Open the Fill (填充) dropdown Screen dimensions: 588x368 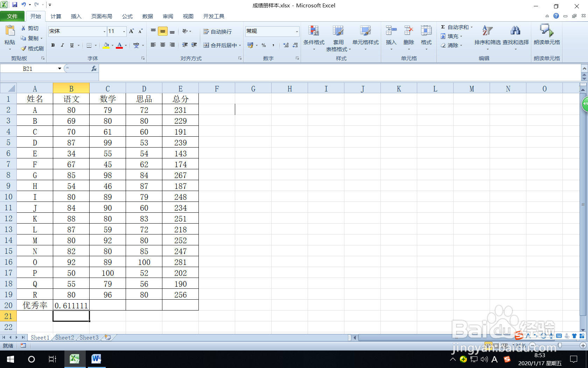click(x=451, y=36)
